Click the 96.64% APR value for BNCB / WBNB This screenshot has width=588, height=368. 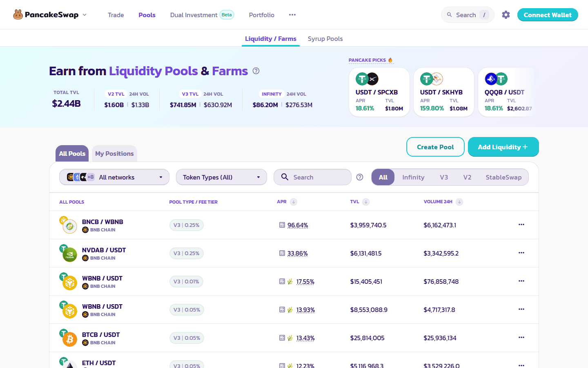(298, 225)
